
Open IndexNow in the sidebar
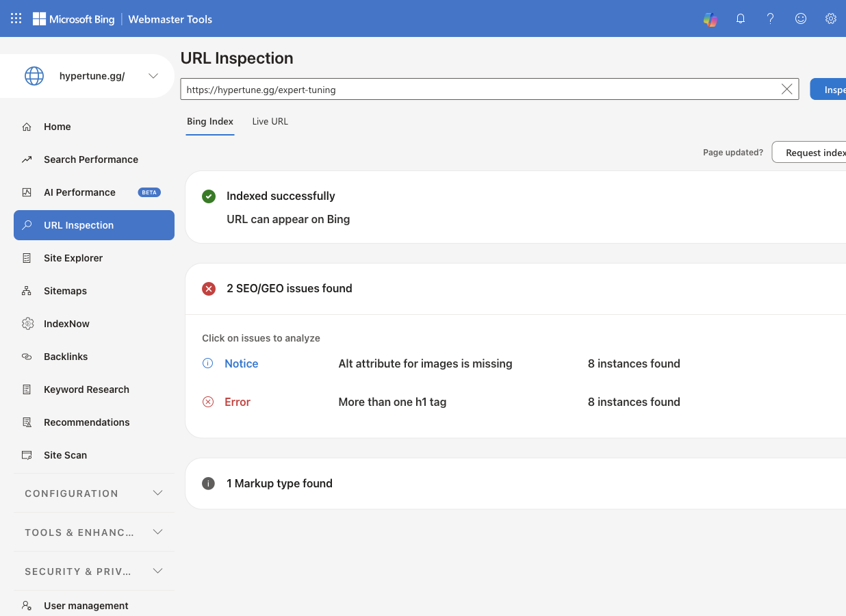click(x=94, y=324)
